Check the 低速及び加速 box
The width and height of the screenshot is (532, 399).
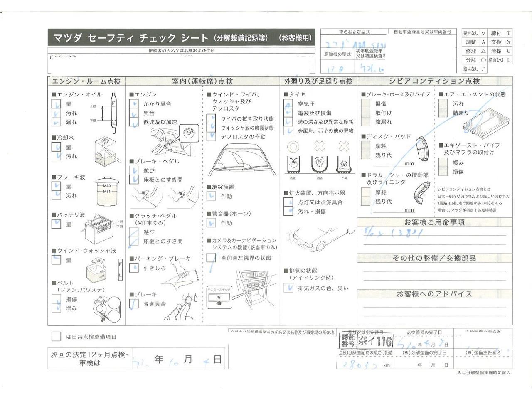pyautogui.click(x=133, y=122)
